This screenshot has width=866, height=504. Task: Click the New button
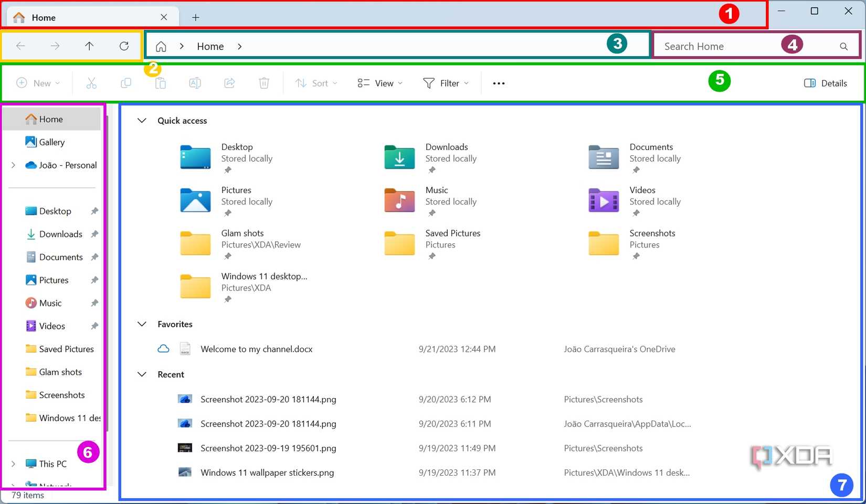(37, 83)
